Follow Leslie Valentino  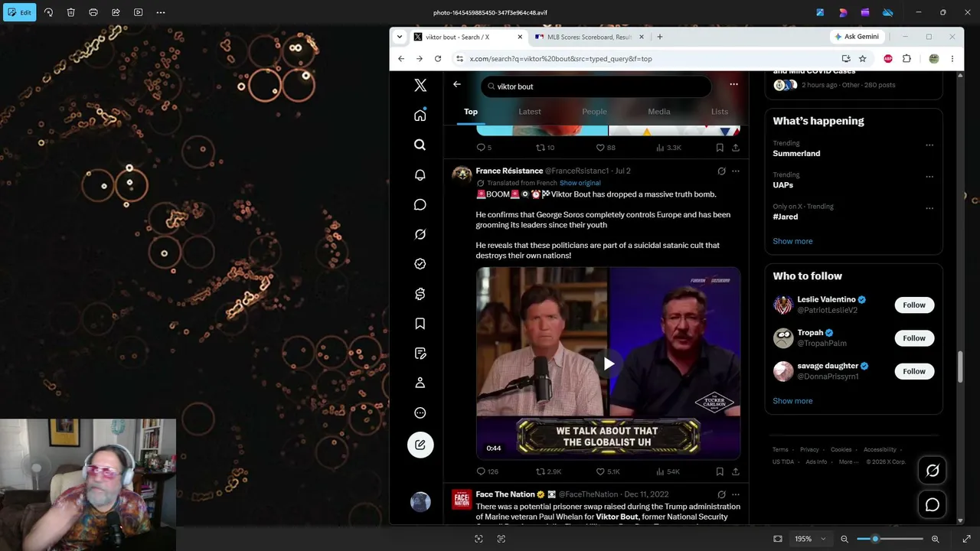pyautogui.click(x=914, y=305)
